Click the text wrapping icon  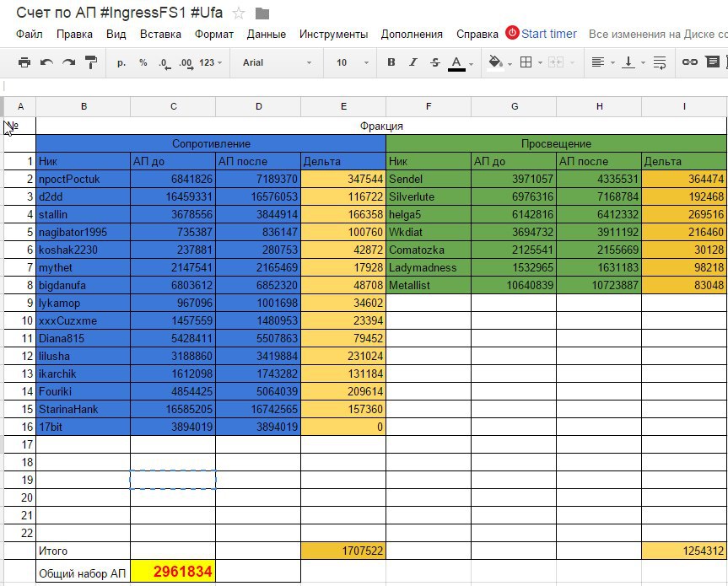660,62
